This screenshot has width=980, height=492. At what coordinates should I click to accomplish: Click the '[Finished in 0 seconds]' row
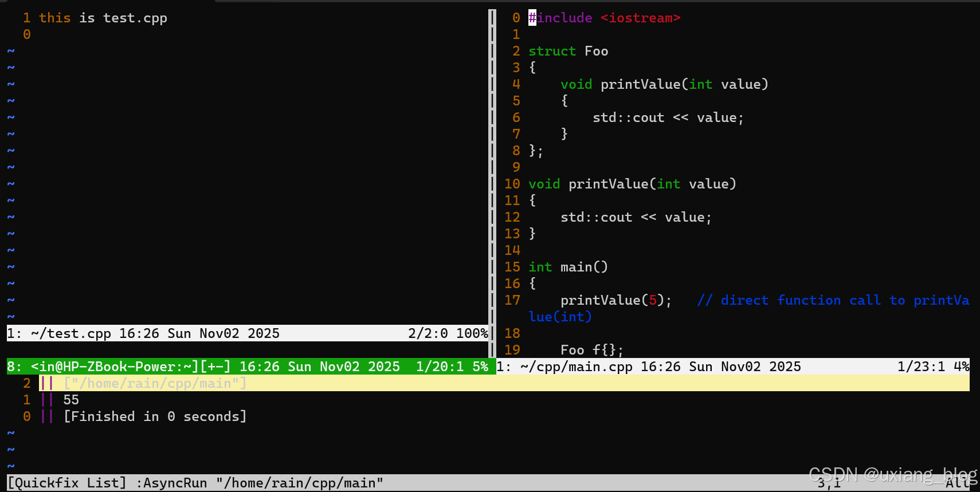click(155, 416)
